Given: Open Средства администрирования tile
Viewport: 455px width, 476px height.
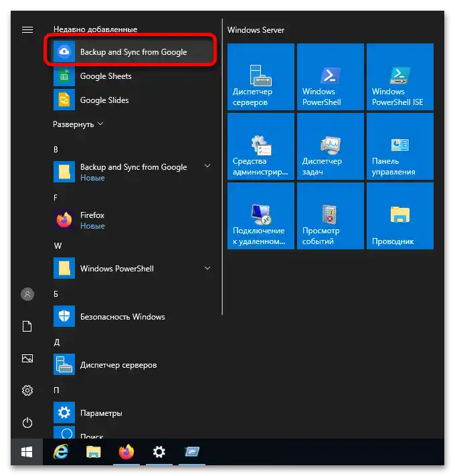Looking at the screenshot, I should click(x=261, y=146).
